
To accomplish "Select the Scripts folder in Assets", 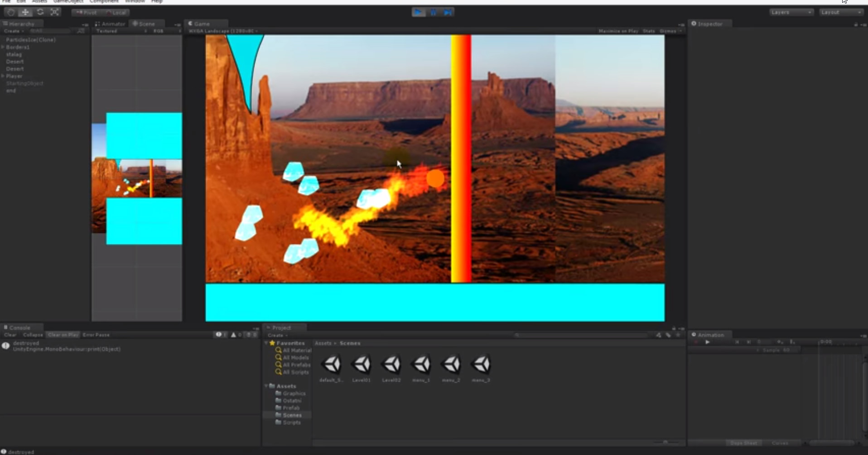I will click(x=291, y=422).
